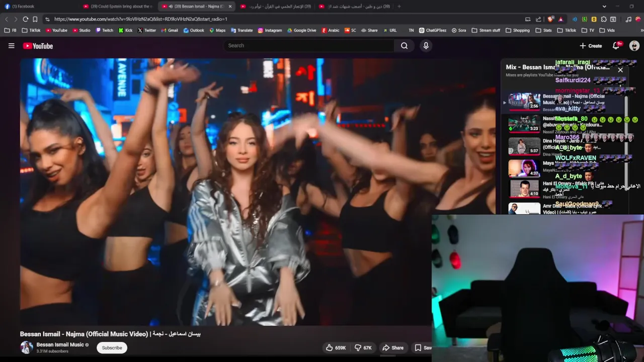Open the Twitch bookmark
This screenshot has height=362, width=644.
105,30
